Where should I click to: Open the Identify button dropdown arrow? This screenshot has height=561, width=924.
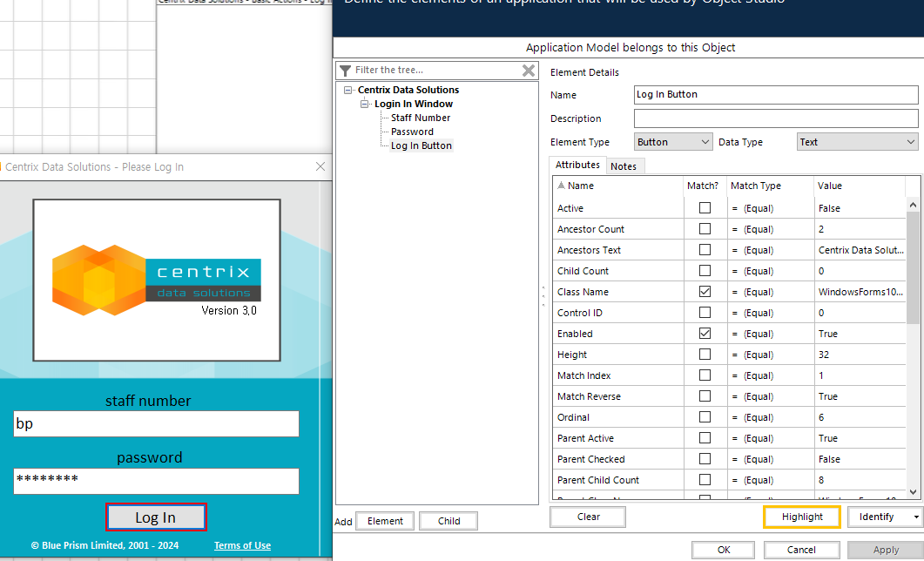coord(916,517)
